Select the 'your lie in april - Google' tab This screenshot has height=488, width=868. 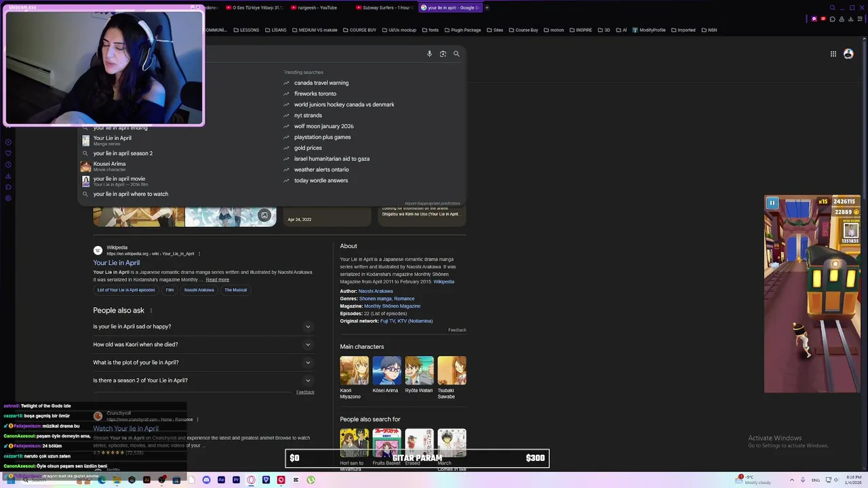coord(449,7)
